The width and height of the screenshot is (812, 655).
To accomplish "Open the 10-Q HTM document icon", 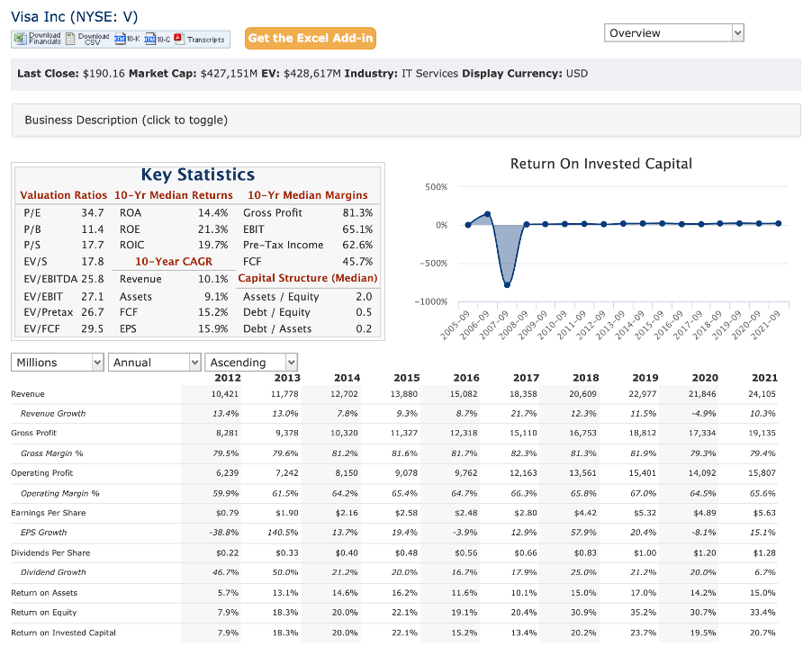I will click(150, 39).
